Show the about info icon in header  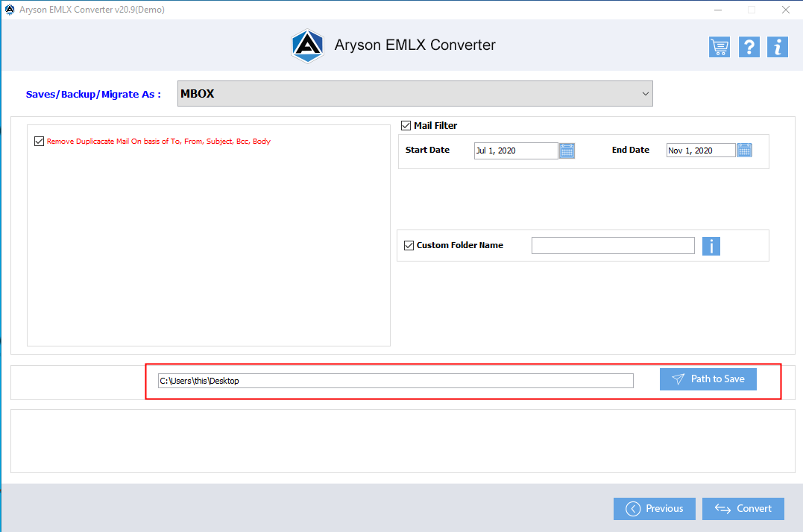coord(777,47)
